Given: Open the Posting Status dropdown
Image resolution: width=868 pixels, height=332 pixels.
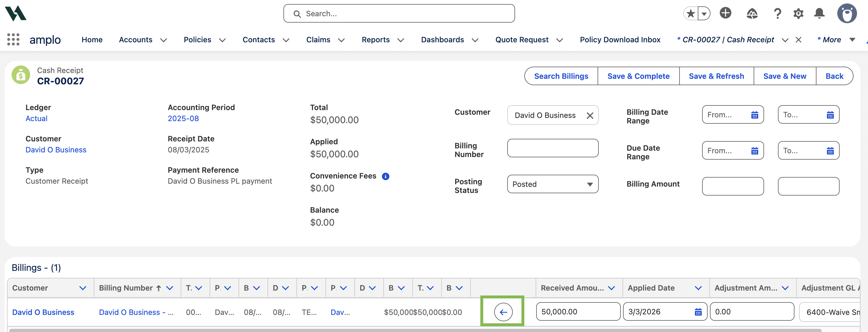Looking at the screenshot, I should [553, 184].
